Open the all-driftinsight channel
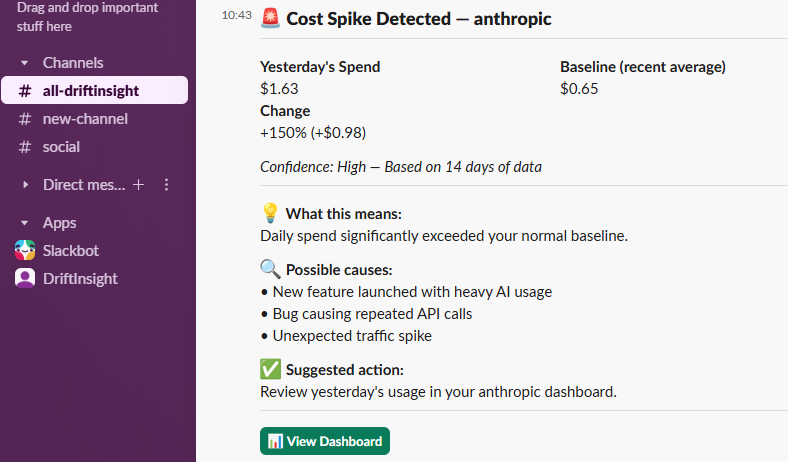Image resolution: width=788 pixels, height=462 pixels. tap(94, 90)
